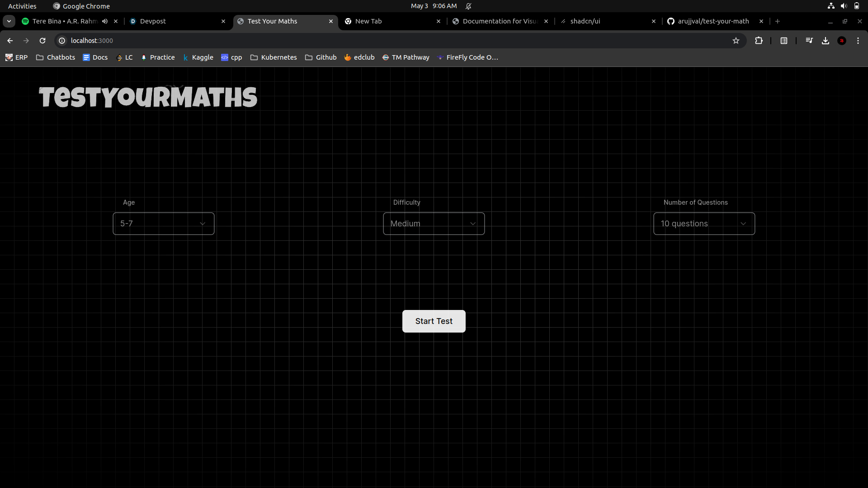This screenshot has width=868, height=488.
Task: Reload the localhost page
Action: pos(42,41)
